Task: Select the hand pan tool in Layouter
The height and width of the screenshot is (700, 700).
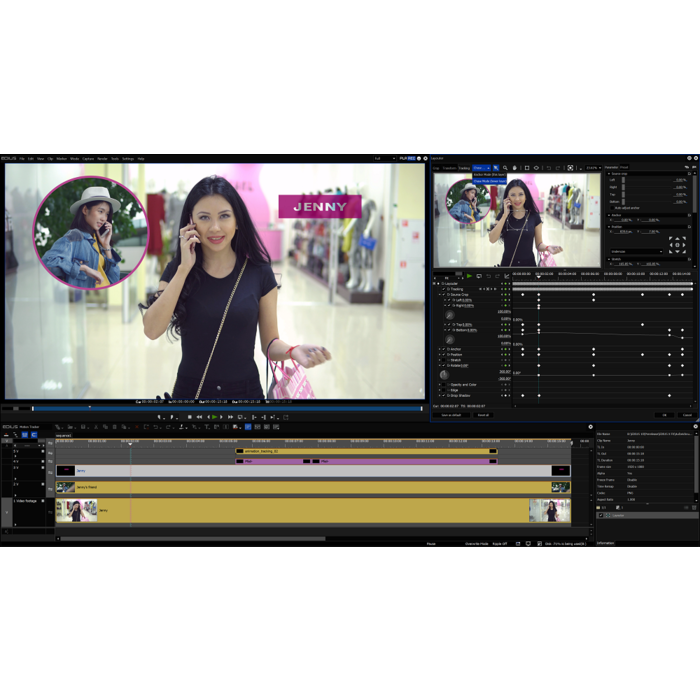Action: click(515, 168)
